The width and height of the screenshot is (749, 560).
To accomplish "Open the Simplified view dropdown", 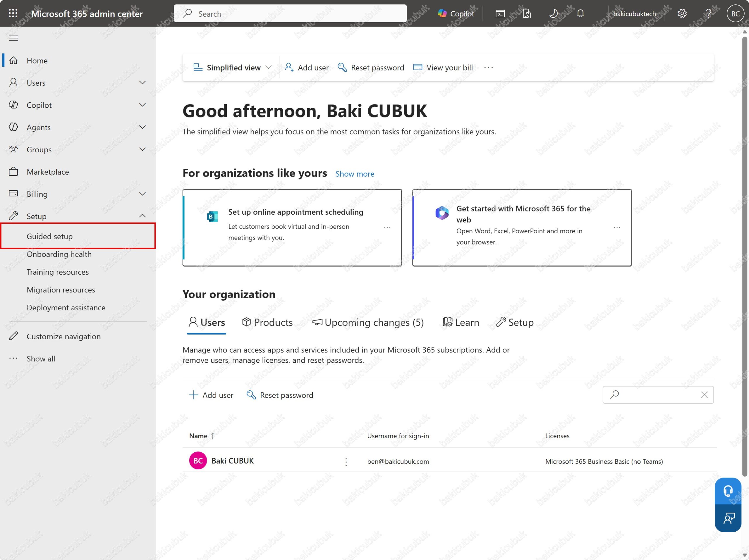I will pyautogui.click(x=232, y=67).
